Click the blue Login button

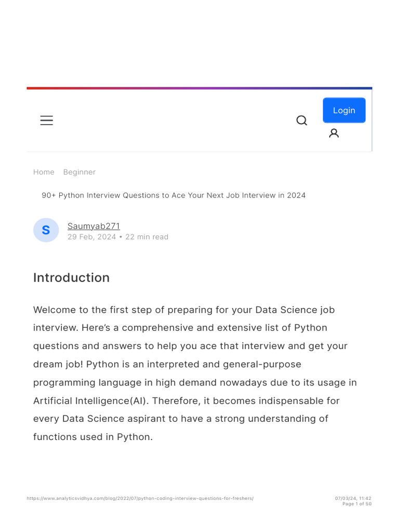click(344, 110)
